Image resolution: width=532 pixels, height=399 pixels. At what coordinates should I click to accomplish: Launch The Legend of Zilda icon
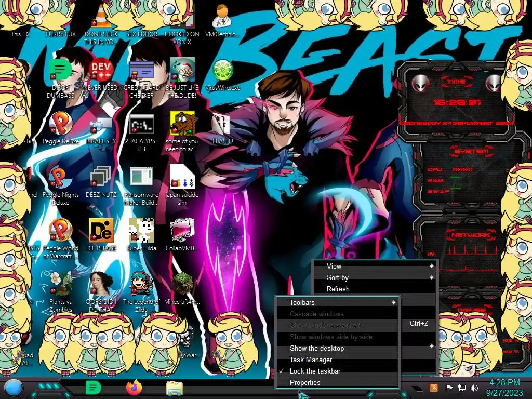141,291
